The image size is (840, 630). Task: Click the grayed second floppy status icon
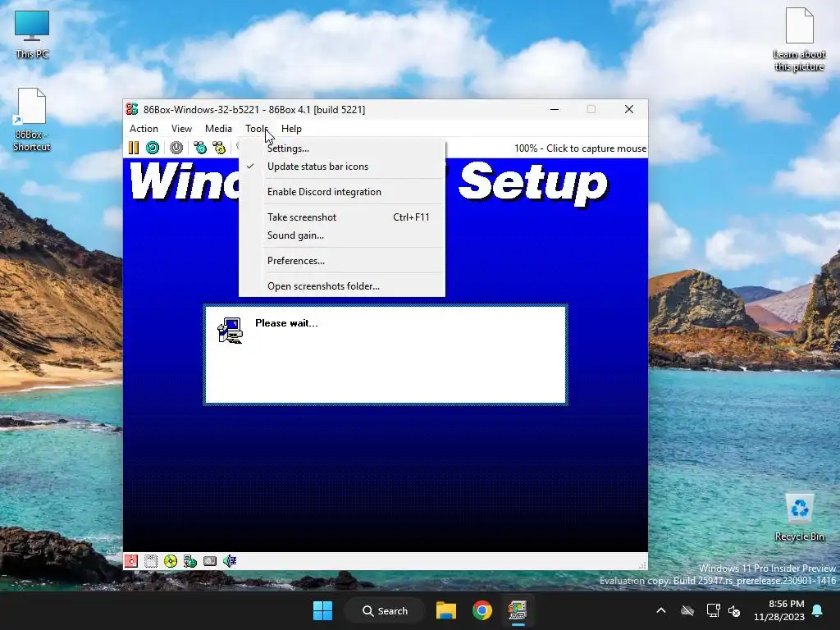point(151,561)
